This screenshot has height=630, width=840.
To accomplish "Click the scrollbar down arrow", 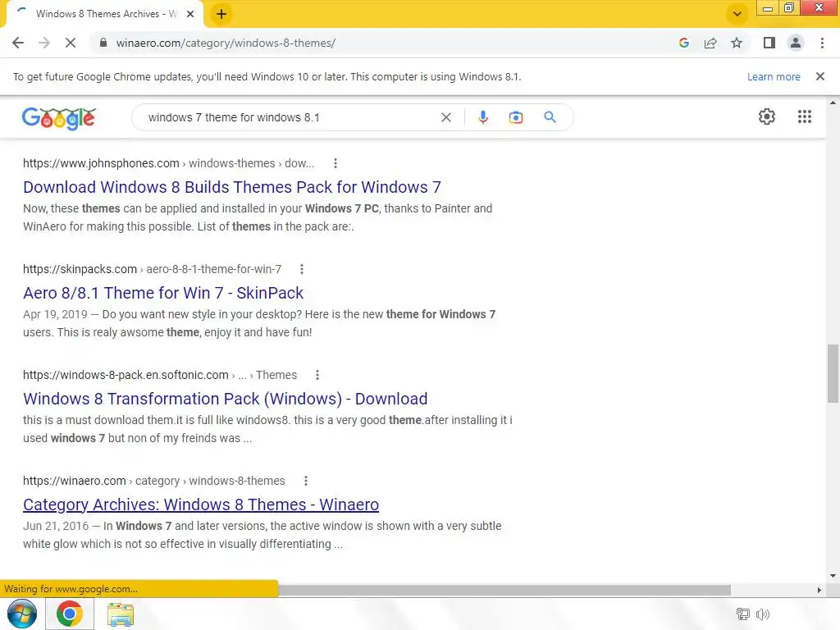I will click(x=832, y=576).
